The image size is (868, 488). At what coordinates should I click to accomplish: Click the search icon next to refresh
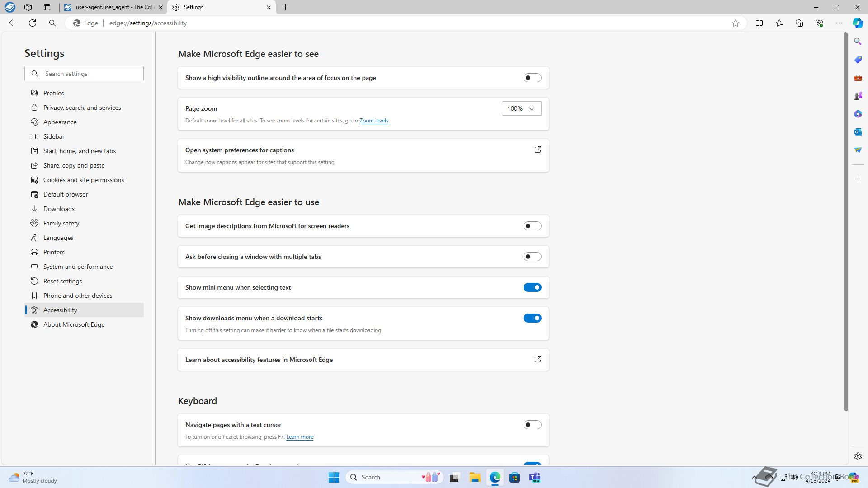click(52, 23)
